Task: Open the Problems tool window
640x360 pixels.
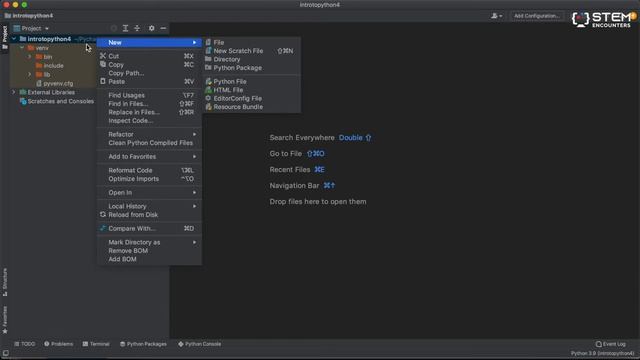Action: coord(59,344)
